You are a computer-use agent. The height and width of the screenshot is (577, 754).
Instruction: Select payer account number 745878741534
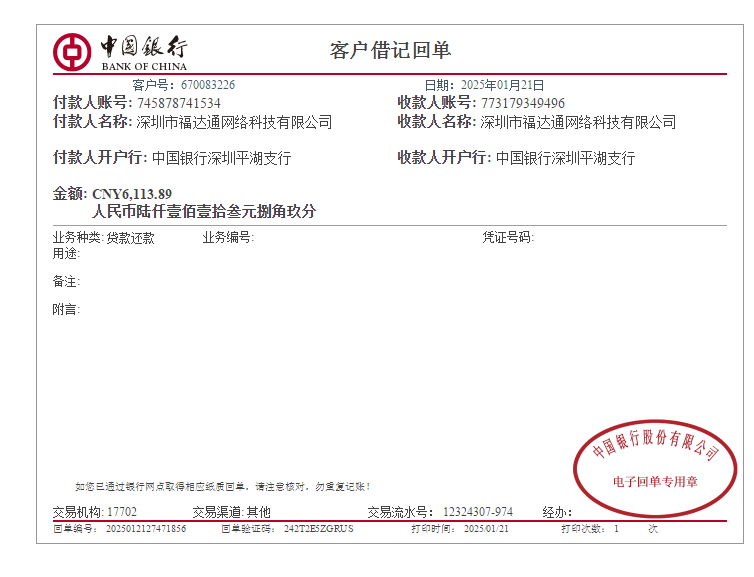tap(179, 103)
